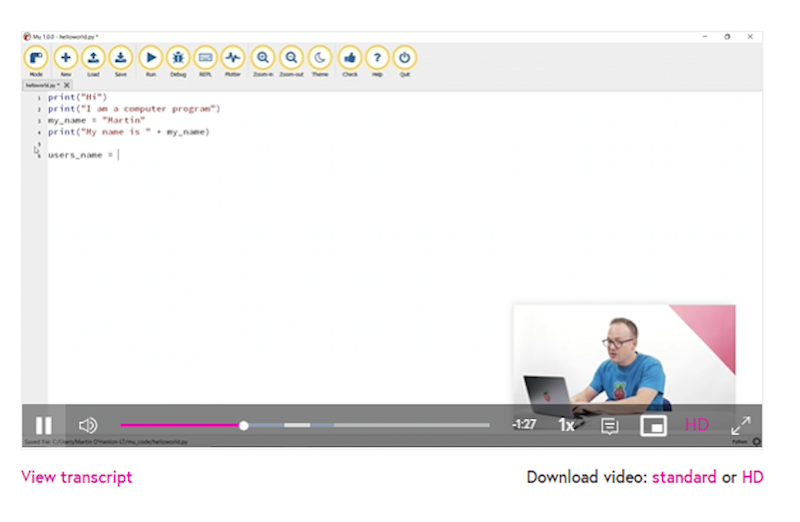Toggle the Theme moon icon
This screenshot has width=800, height=522.
(x=320, y=60)
